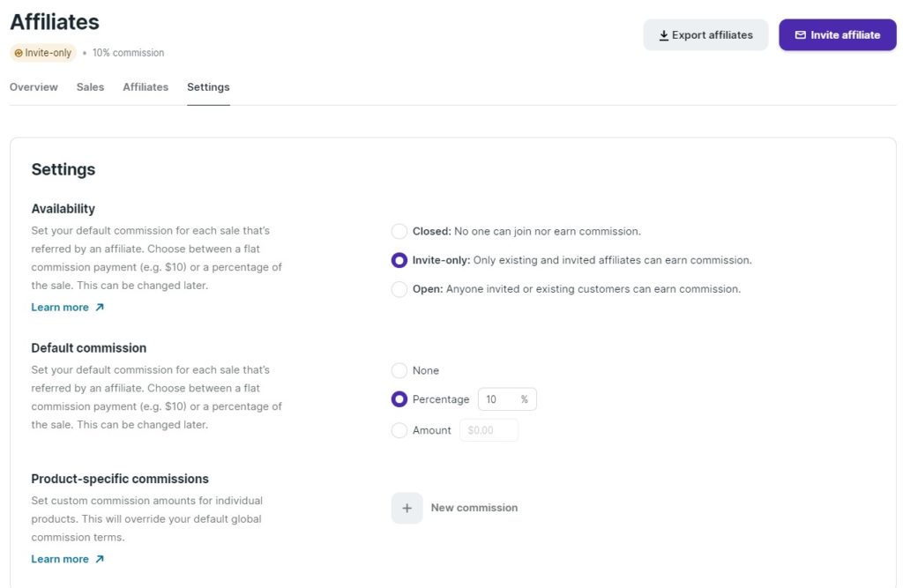Go to the Affiliates tab
The image size is (903, 588).
(x=146, y=87)
